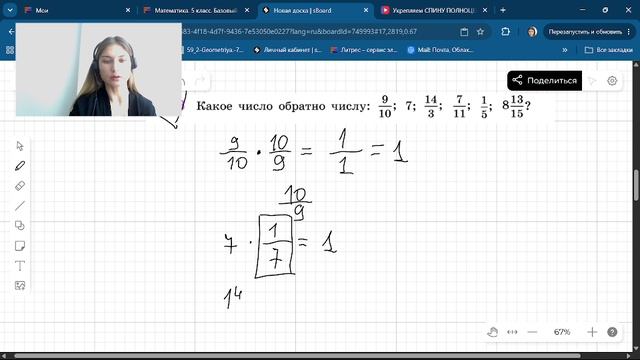Viewport: 640px width, 360px height.
Task: Open bookmark Mail: Почта, Облако
Action: click(441, 50)
